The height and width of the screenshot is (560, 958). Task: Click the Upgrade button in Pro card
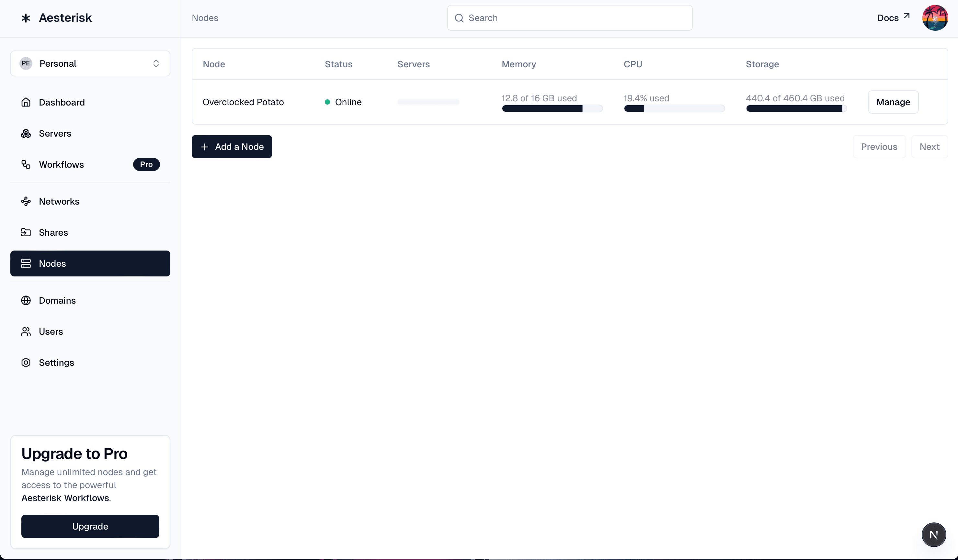coord(90,526)
